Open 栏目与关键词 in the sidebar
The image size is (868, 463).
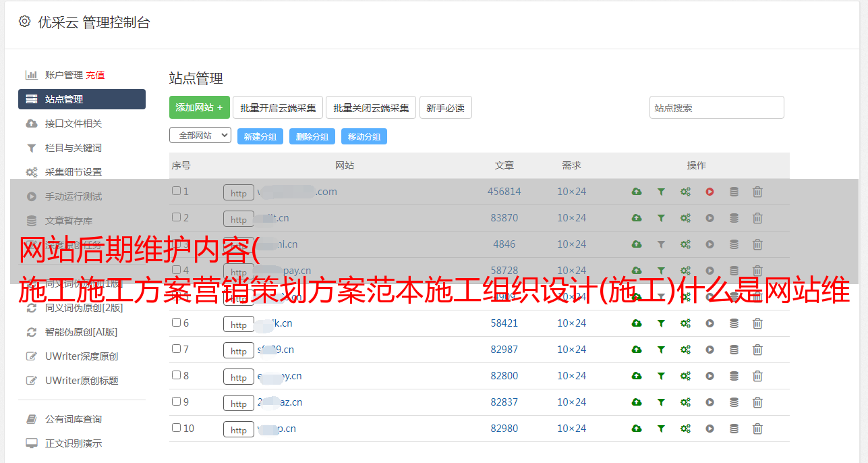click(x=74, y=148)
